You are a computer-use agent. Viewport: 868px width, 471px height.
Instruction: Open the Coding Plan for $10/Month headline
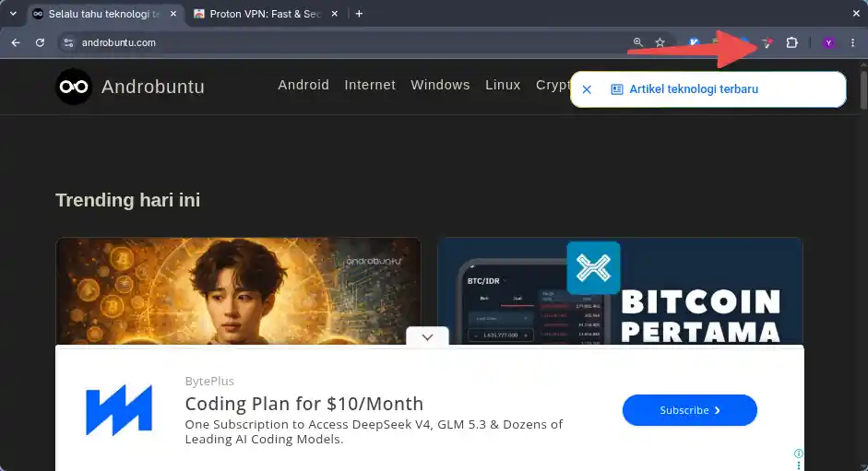[x=303, y=404]
